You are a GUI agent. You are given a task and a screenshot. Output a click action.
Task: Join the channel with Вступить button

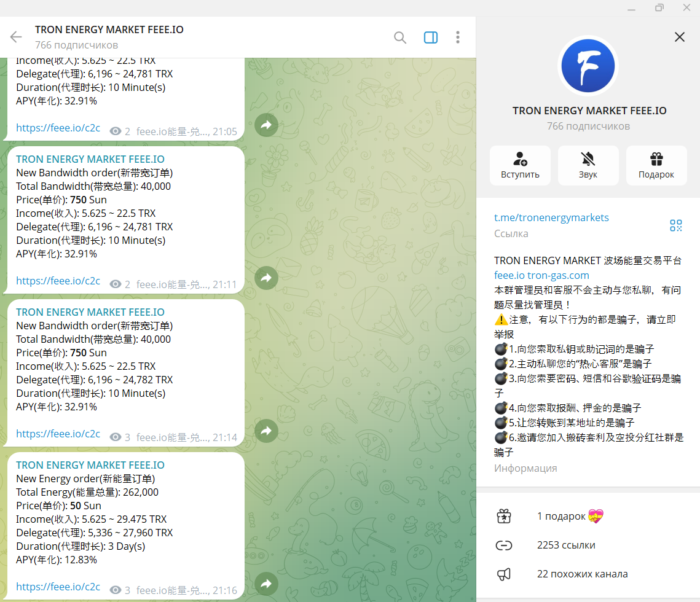click(x=520, y=165)
